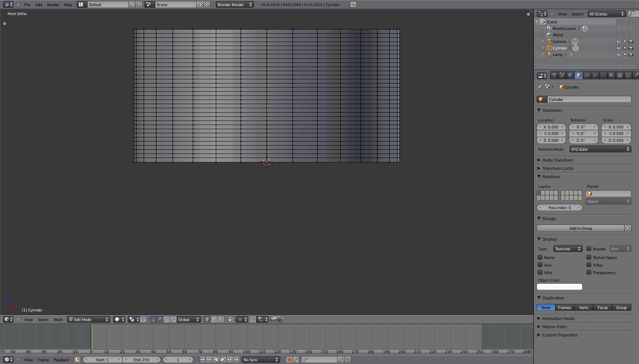Viewport: 639px width, 364px height.
Task: Switch to the Material properties tab
Action: point(612,76)
